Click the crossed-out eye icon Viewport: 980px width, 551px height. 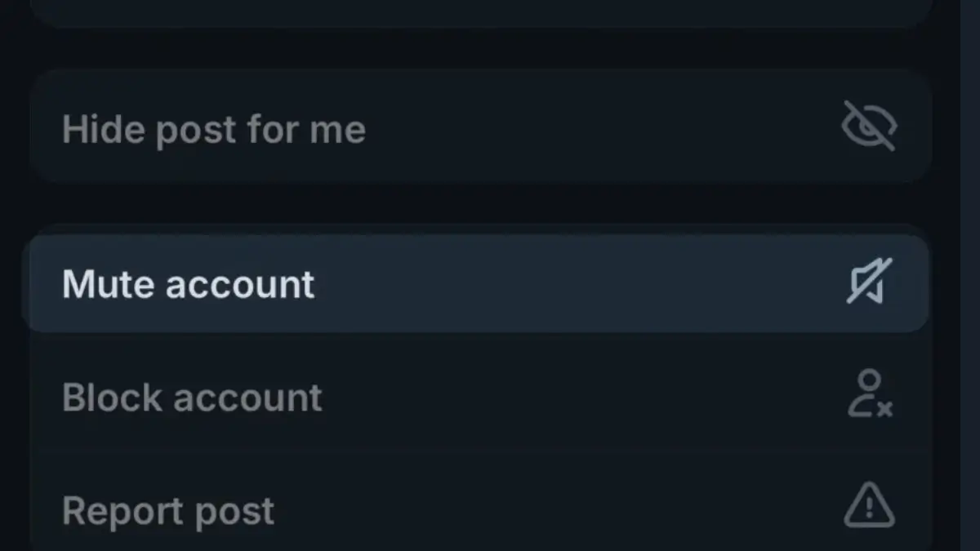869,127
